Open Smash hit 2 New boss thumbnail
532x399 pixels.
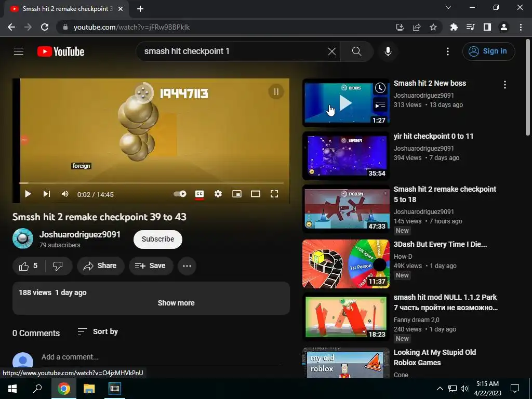[x=345, y=102]
